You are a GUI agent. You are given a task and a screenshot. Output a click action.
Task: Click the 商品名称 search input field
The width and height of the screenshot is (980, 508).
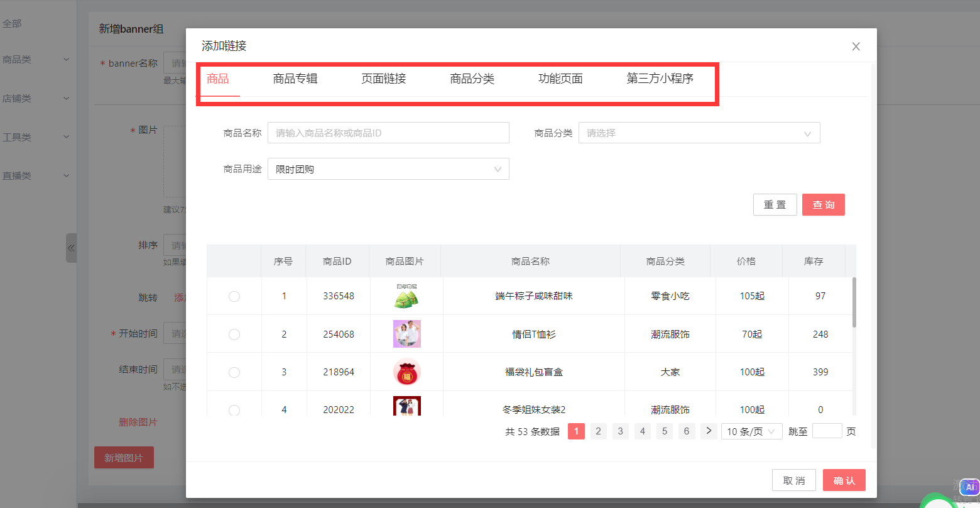coord(388,133)
